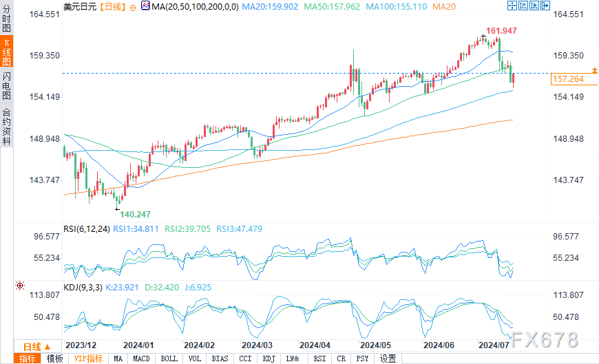Select the BIAS indicator button

pyautogui.click(x=220, y=358)
